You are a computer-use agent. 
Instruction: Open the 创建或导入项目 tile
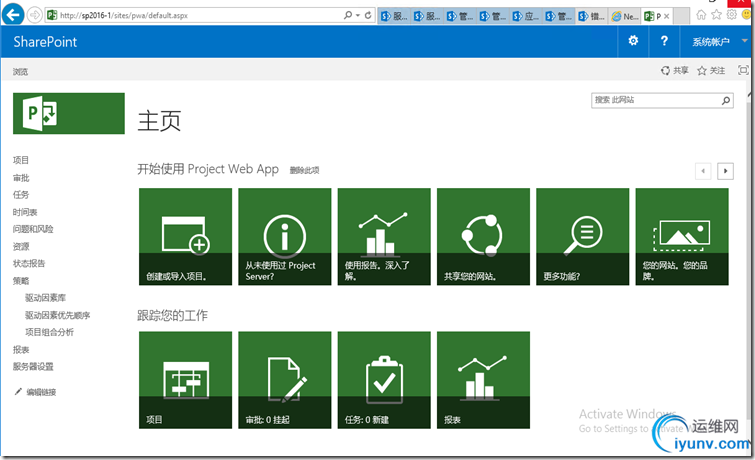click(185, 237)
